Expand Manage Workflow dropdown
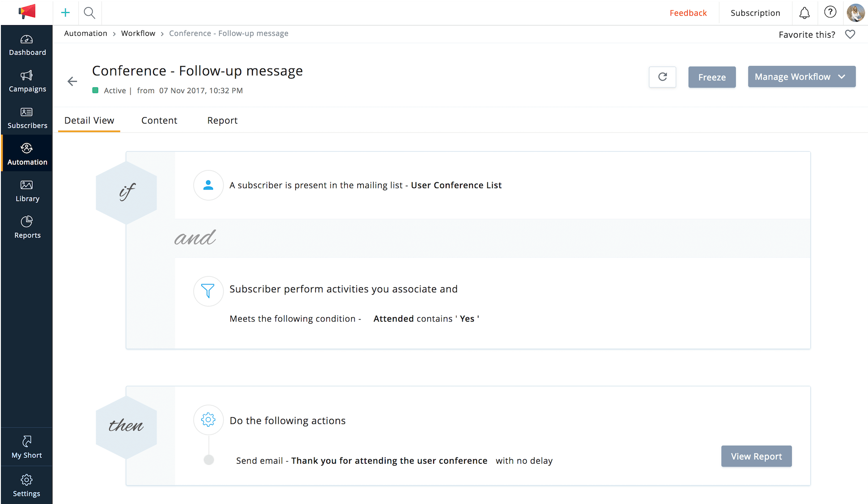The height and width of the screenshot is (504, 868). pos(801,77)
